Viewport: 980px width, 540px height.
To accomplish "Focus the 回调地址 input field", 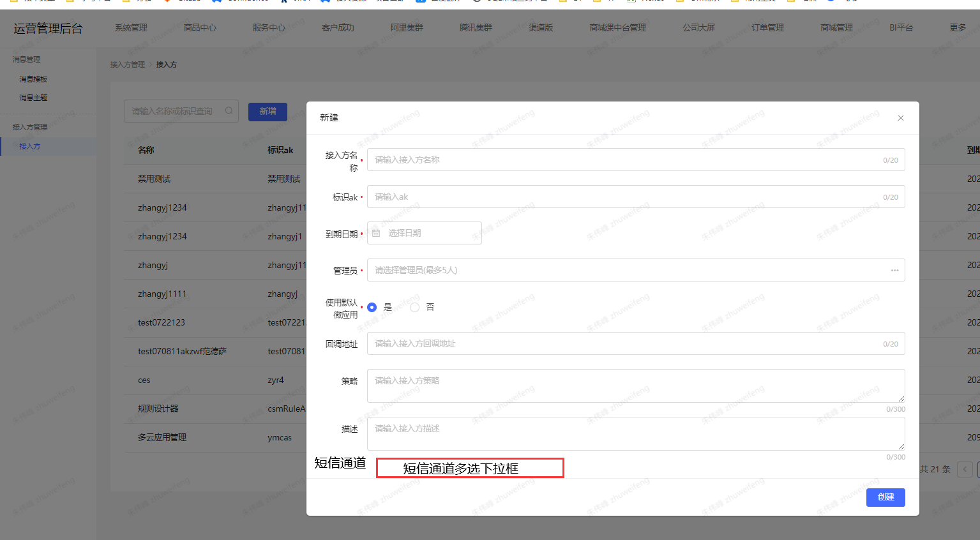I will tap(636, 343).
